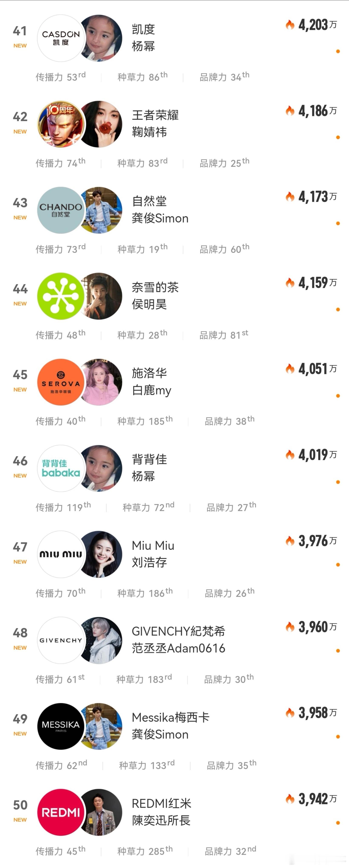Open the babaka 背背佳 logo
The width and height of the screenshot is (349, 868).
pos(61,468)
